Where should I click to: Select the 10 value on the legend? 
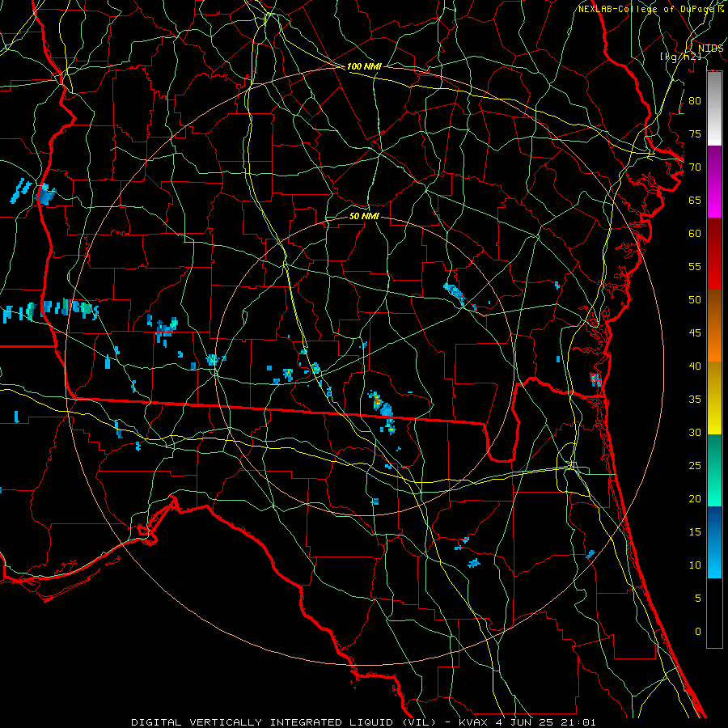(x=695, y=565)
